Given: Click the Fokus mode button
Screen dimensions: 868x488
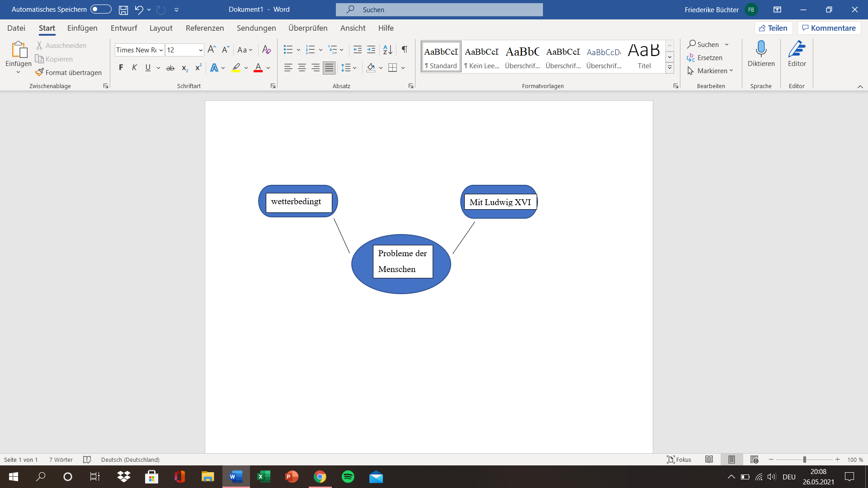Looking at the screenshot, I should (679, 460).
